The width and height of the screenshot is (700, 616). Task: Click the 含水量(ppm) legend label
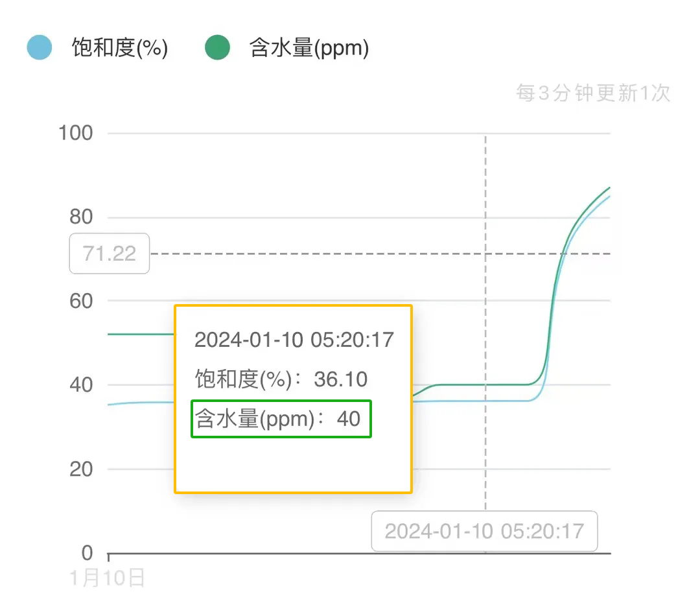[x=309, y=48]
